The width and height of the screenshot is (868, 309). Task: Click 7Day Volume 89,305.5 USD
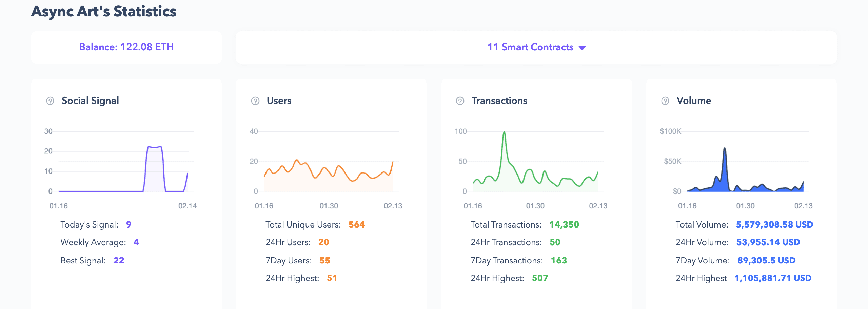pyautogui.click(x=766, y=260)
